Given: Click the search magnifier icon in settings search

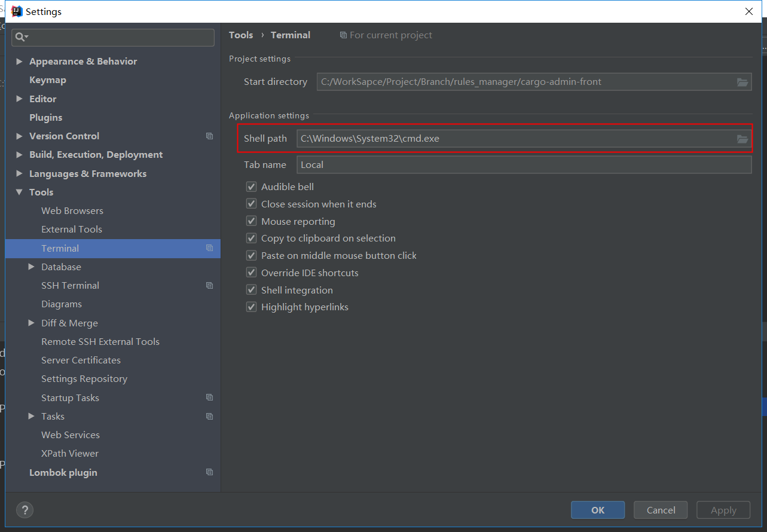Looking at the screenshot, I should click(22, 37).
